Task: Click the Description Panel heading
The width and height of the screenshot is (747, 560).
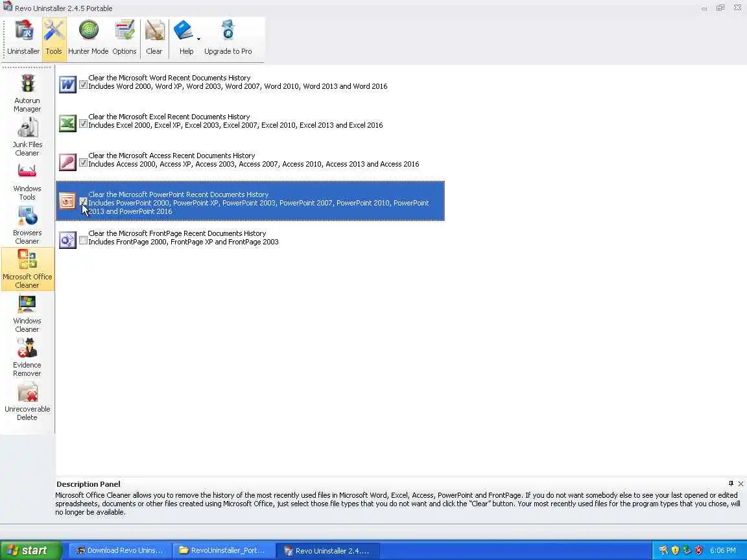Action: click(x=88, y=484)
